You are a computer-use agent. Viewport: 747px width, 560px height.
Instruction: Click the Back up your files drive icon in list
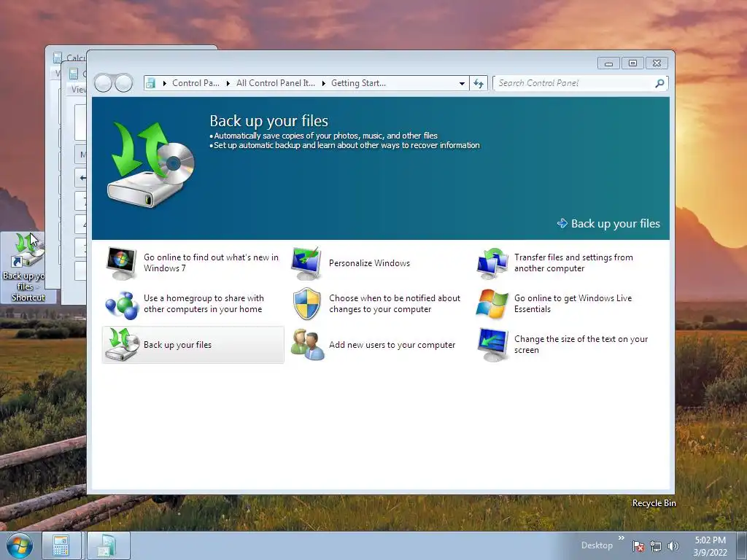122,345
